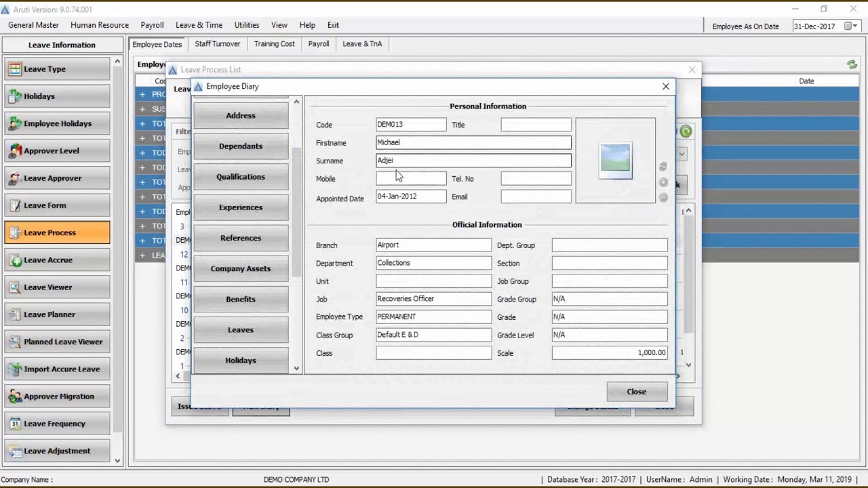Open Benefits section in Employee Diary
The height and width of the screenshot is (488, 868).
coord(241,299)
